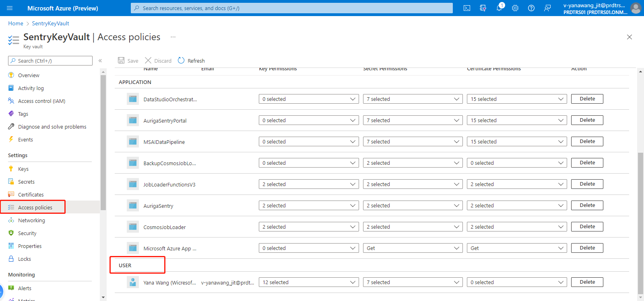Screen dimensions: 644x301
Task: Click the Locks padlock icon
Action: point(11,259)
